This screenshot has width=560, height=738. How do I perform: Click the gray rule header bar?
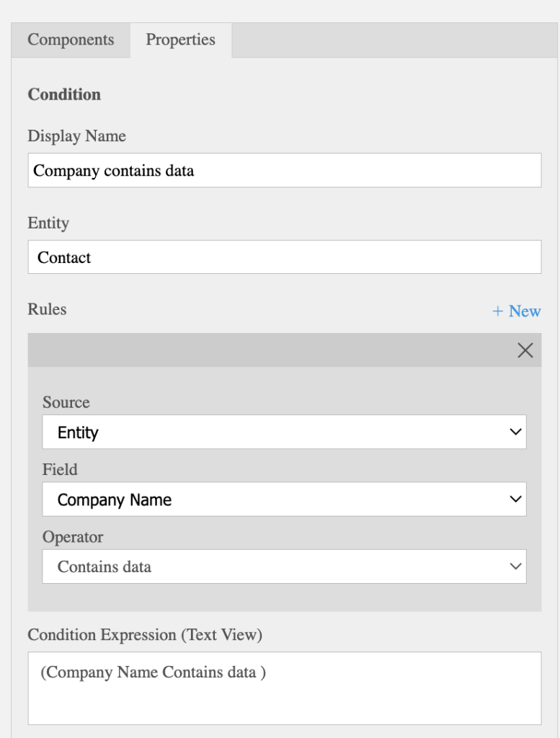pos(267,350)
